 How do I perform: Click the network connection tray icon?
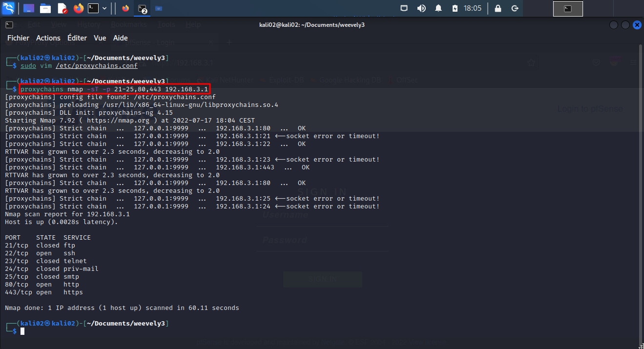click(404, 8)
